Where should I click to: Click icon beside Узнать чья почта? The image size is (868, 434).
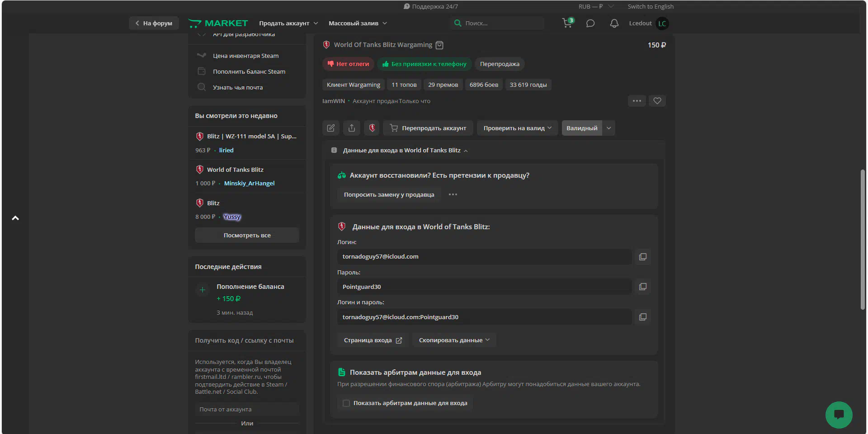(202, 87)
